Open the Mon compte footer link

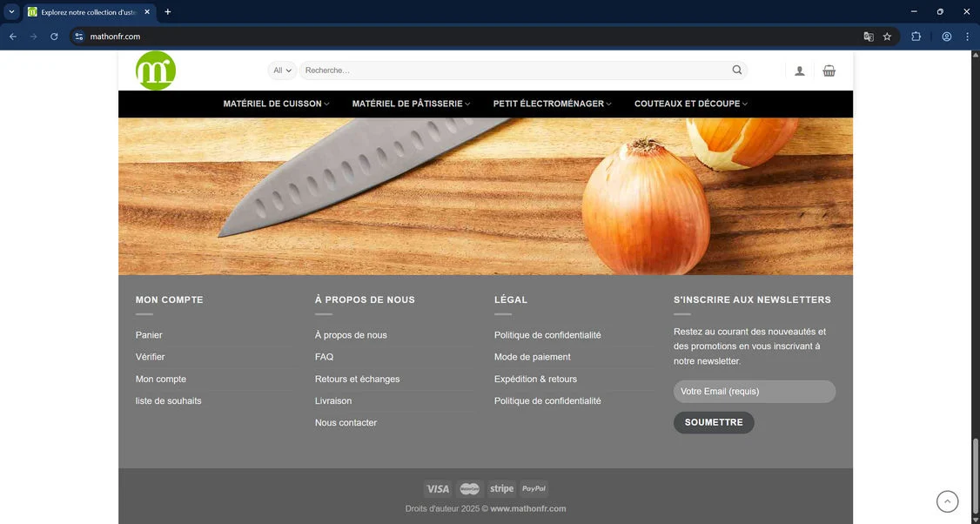tap(161, 379)
